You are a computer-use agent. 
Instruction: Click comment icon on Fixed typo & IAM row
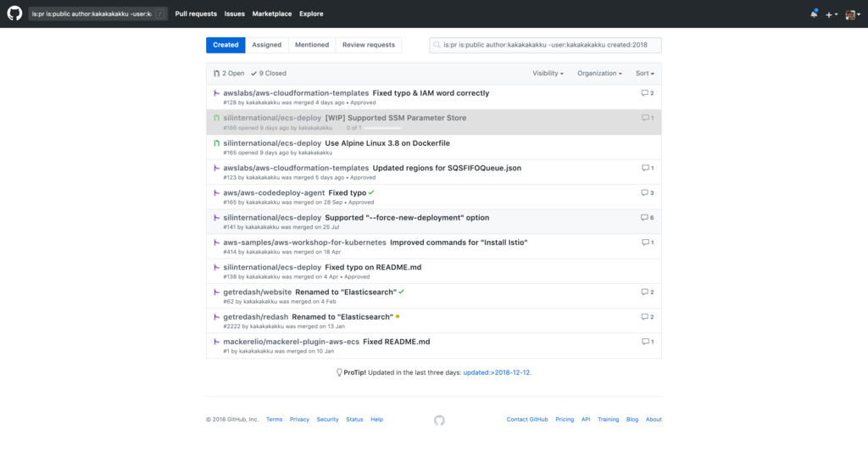[x=644, y=93]
